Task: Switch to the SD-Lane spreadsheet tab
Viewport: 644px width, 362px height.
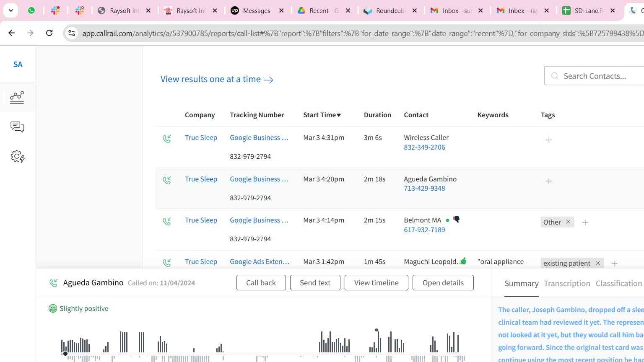Action: tap(589, 10)
